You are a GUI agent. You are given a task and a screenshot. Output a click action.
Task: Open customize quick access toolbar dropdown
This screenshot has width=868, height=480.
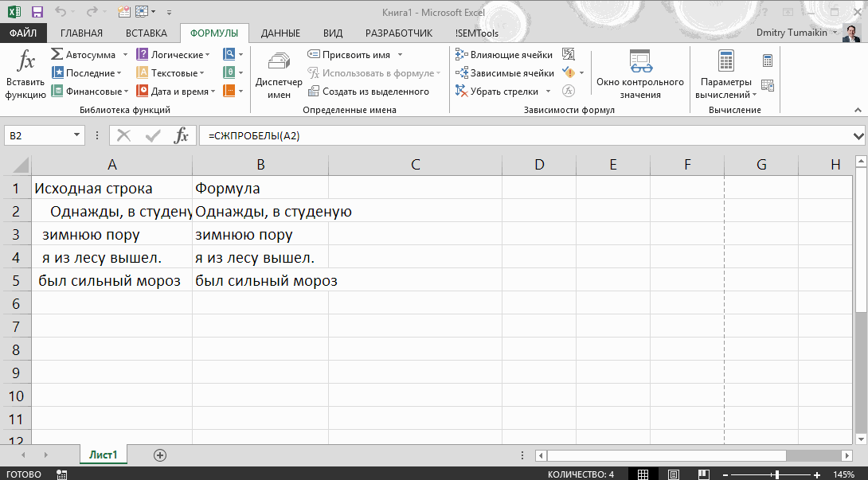click(x=169, y=12)
